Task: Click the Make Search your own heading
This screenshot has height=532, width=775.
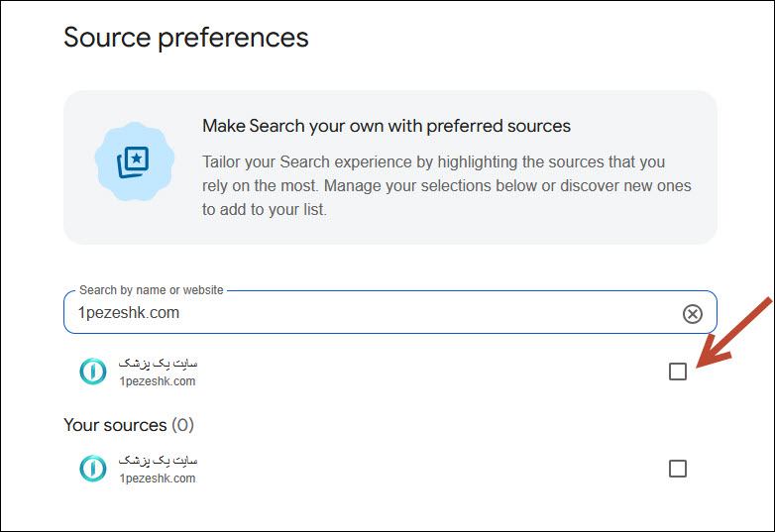Action: click(387, 126)
